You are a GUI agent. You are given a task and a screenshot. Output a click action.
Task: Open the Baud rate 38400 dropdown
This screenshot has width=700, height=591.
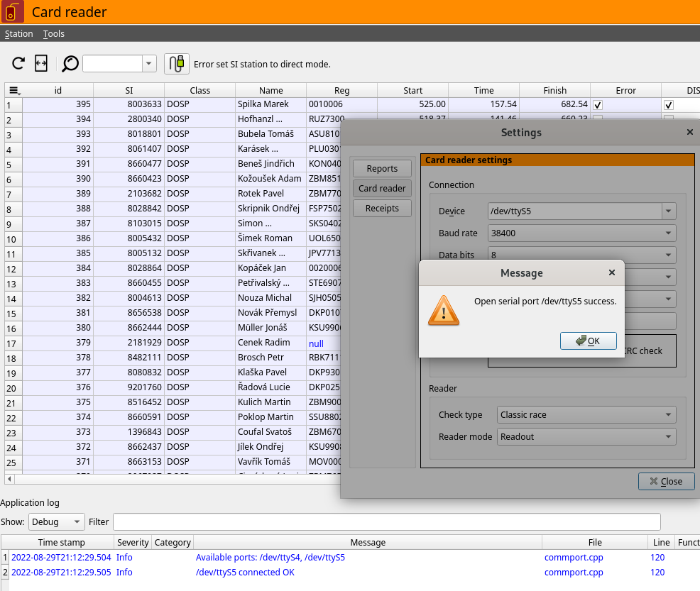click(x=581, y=233)
